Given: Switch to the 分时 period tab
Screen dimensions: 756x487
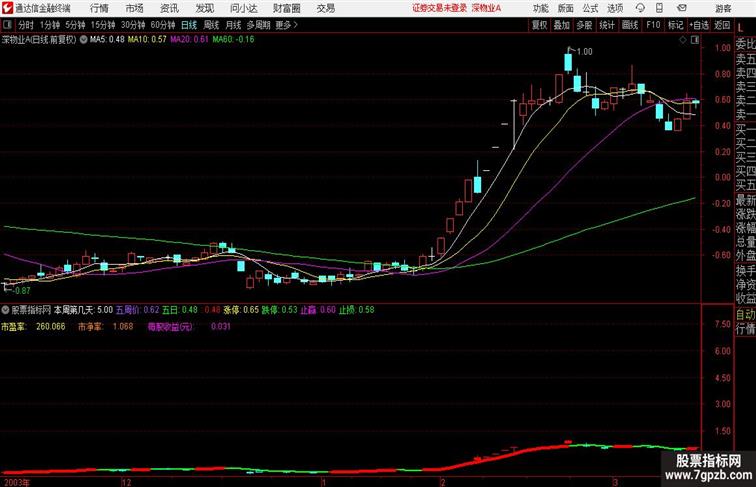Looking at the screenshot, I should click(26, 25).
